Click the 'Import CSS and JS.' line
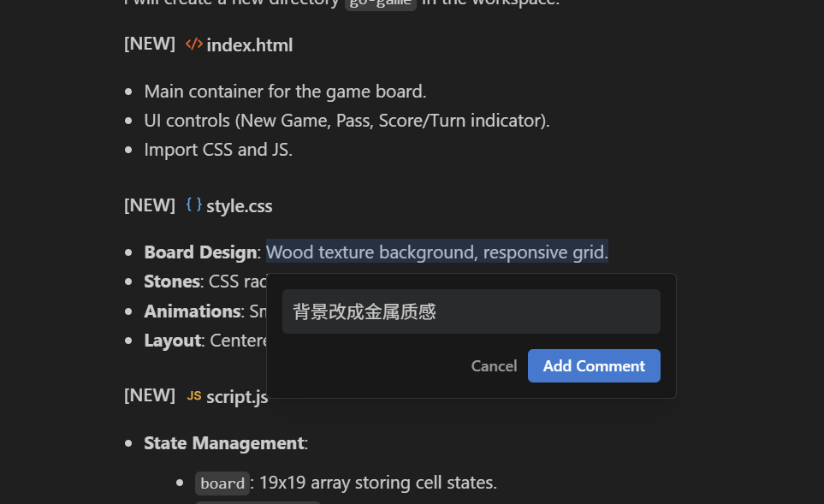The image size is (824, 504). point(218,150)
